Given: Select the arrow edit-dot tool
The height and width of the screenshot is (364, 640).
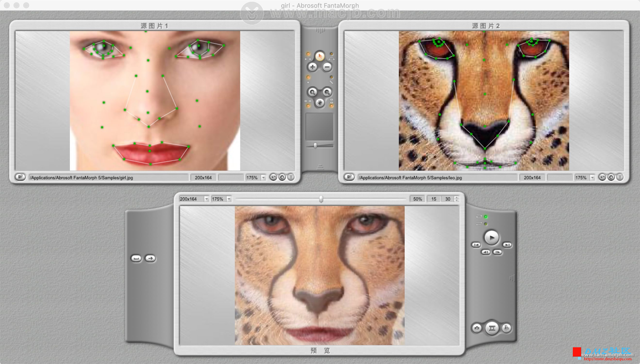Looking at the screenshot, I should 320,56.
